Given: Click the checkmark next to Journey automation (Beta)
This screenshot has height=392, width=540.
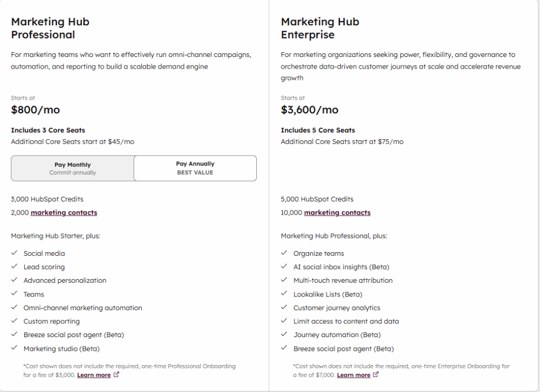Looking at the screenshot, I should click(x=284, y=335).
